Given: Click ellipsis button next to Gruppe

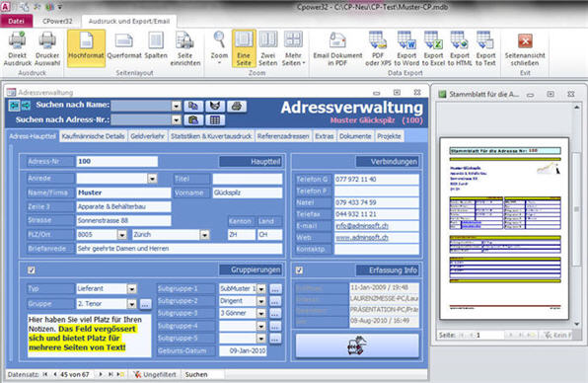Looking at the screenshot, I should pyautogui.click(x=145, y=304).
